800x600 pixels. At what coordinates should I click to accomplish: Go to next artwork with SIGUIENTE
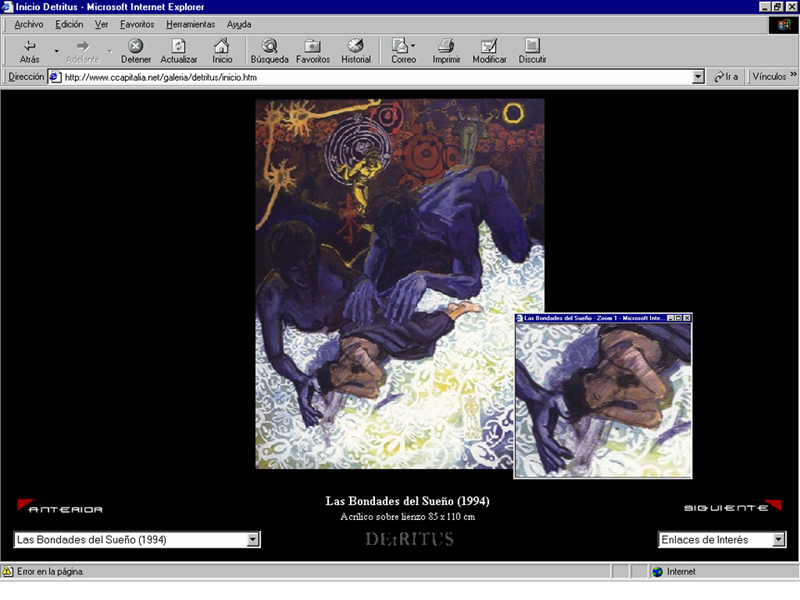click(x=733, y=506)
